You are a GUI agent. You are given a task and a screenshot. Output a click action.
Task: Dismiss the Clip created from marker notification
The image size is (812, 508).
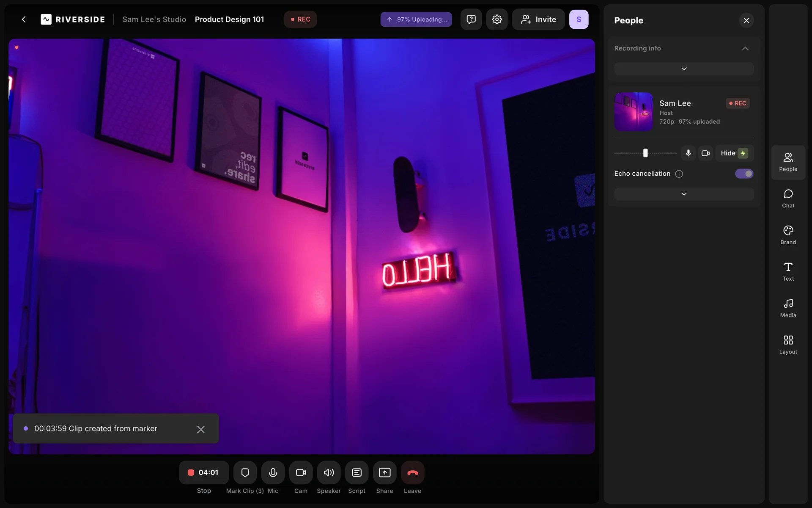tap(201, 429)
